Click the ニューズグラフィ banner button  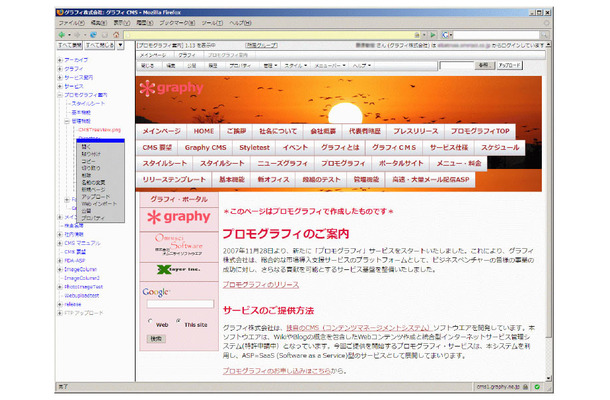point(282,164)
